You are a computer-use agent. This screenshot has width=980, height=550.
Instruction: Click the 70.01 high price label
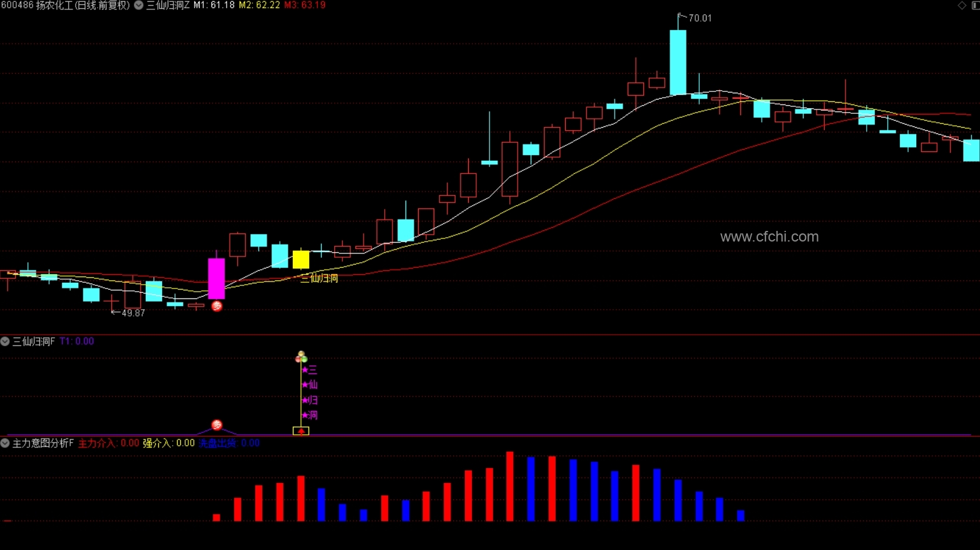700,18
